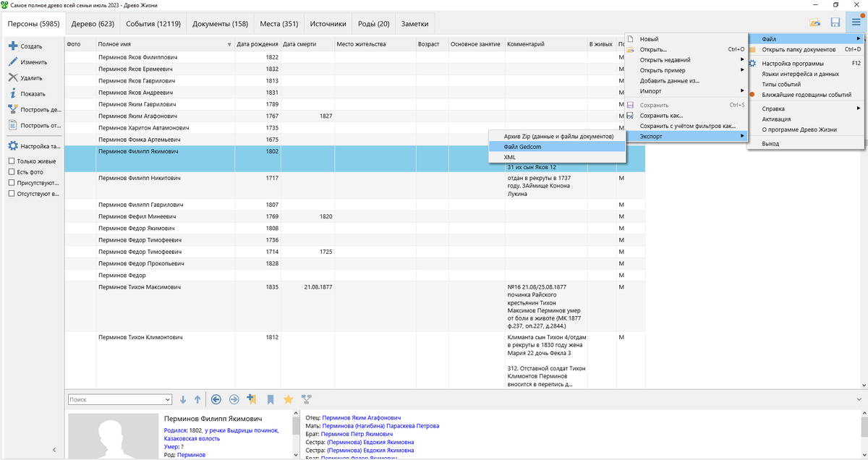
Task: Open Языки интерфейса и данных
Action: click(806, 74)
